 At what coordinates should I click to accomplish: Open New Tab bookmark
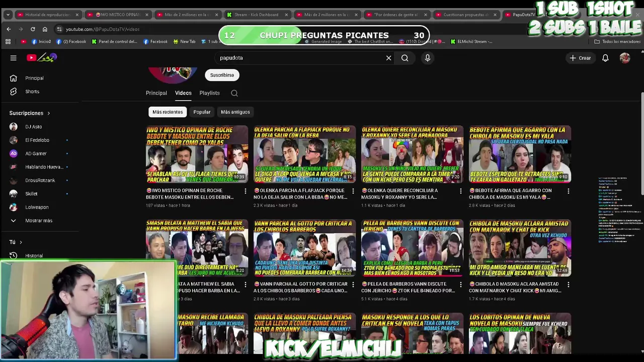coord(184,42)
